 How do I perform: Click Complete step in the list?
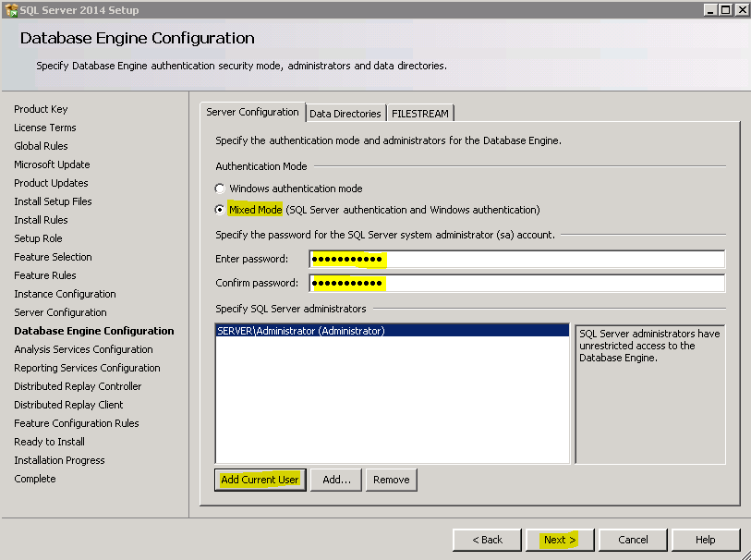34,479
